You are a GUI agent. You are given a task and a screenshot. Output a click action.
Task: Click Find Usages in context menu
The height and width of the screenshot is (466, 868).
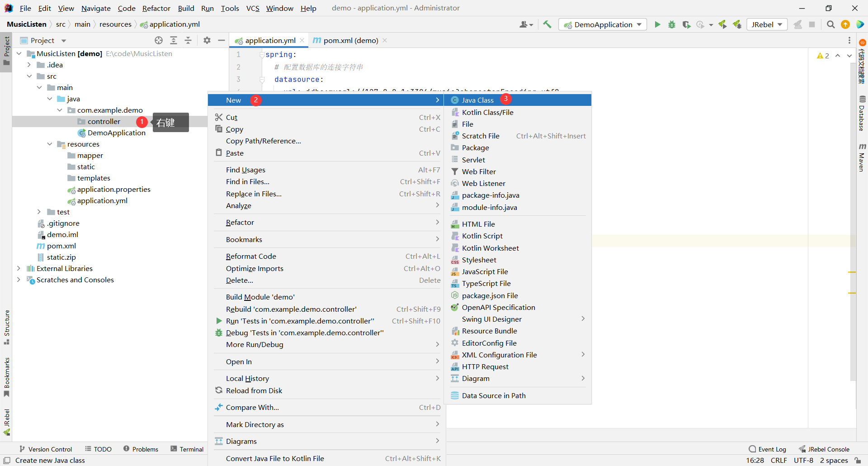coord(327,170)
